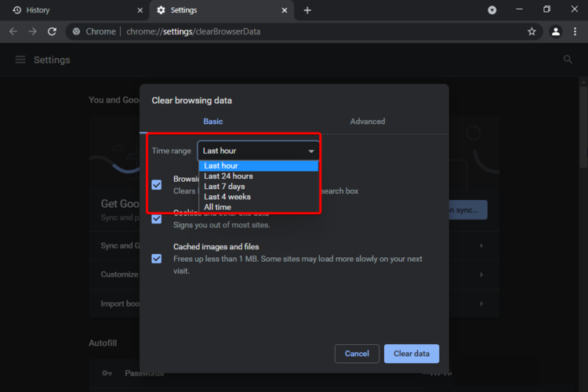Click the Settings search magnifier icon

[x=568, y=60]
